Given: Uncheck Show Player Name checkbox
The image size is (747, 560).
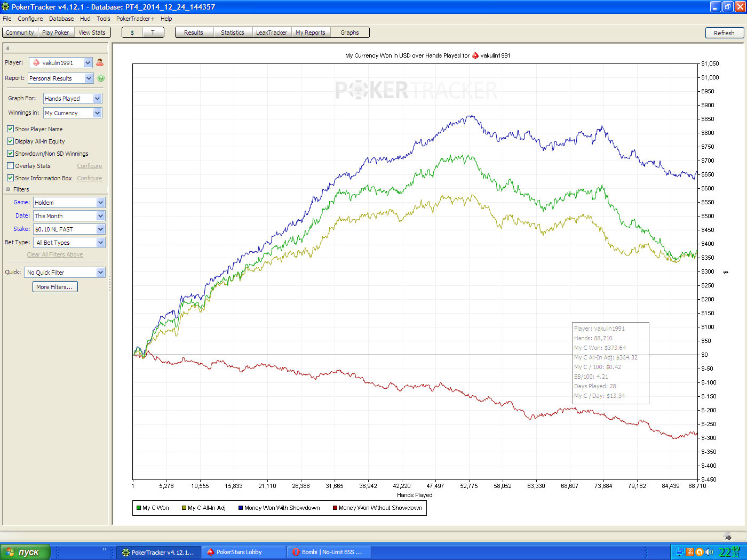Looking at the screenshot, I should point(10,129).
